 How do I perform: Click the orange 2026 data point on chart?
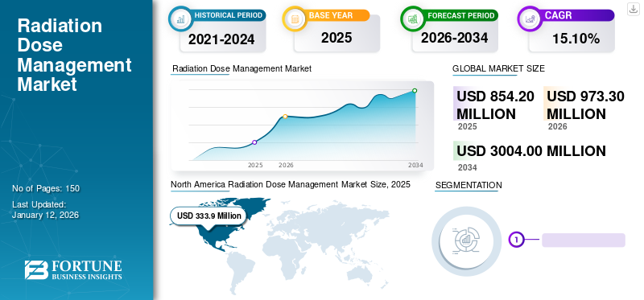285,117
